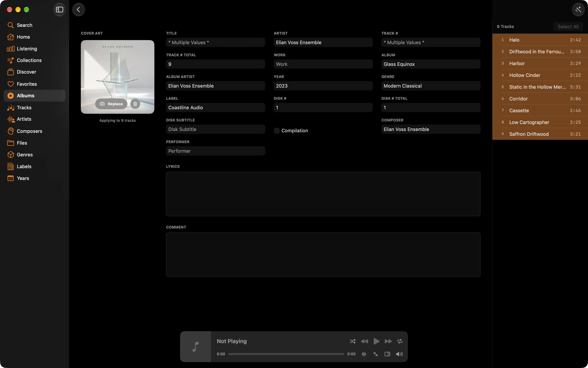The image size is (588, 368).
Task: Select track 6 Corridor
Action: pyautogui.click(x=540, y=99)
